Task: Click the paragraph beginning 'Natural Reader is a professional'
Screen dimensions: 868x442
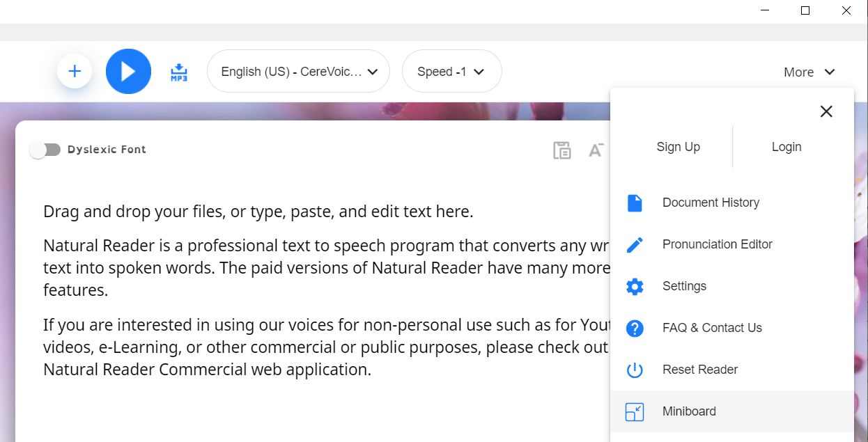Action: click(x=326, y=268)
